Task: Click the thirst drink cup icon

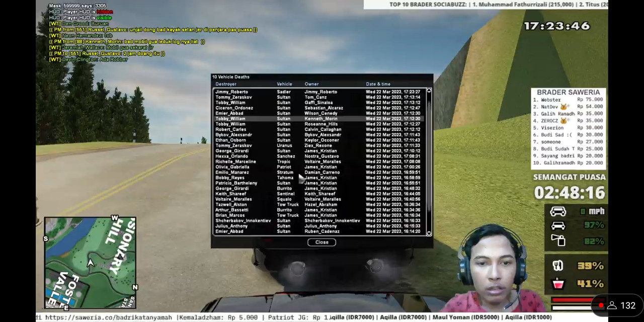Action: pos(557,283)
